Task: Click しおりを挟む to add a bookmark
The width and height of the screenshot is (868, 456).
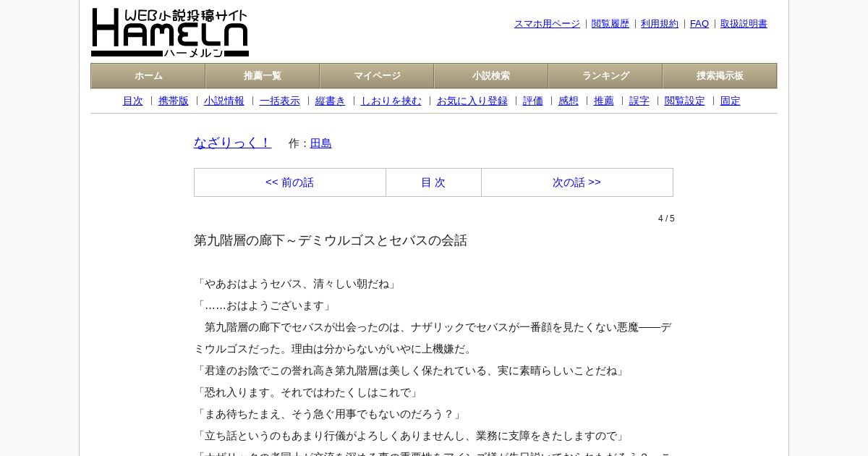Action: (x=391, y=101)
